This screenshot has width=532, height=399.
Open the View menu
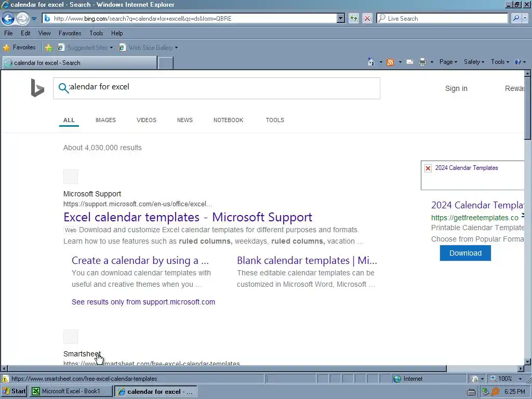(x=45, y=33)
